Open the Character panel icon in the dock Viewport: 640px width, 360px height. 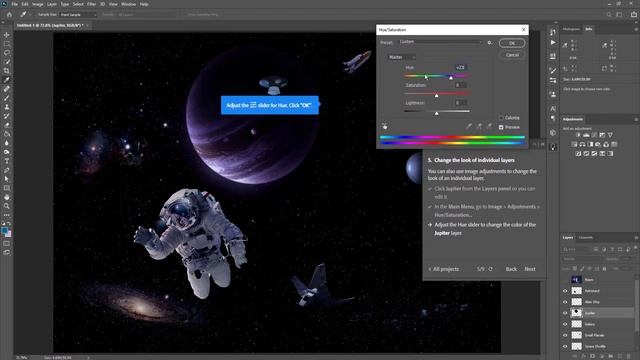pos(553,109)
